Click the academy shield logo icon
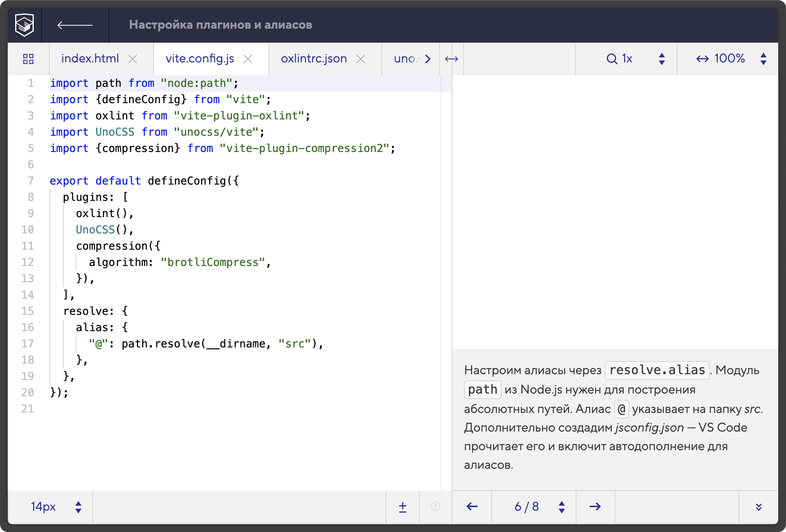The width and height of the screenshot is (786, 532). [x=24, y=25]
